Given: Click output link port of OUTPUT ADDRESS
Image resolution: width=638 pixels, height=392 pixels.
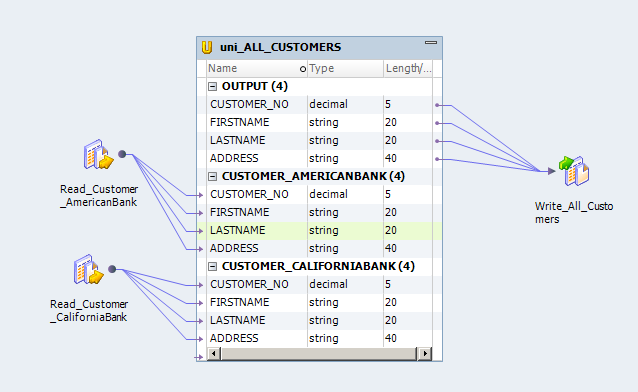Looking at the screenshot, I should coord(437,159).
